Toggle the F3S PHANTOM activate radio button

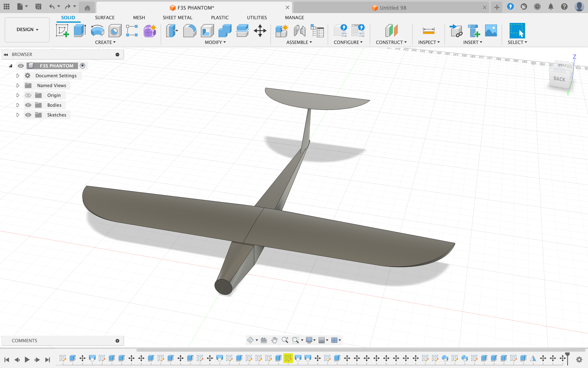coord(83,66)
